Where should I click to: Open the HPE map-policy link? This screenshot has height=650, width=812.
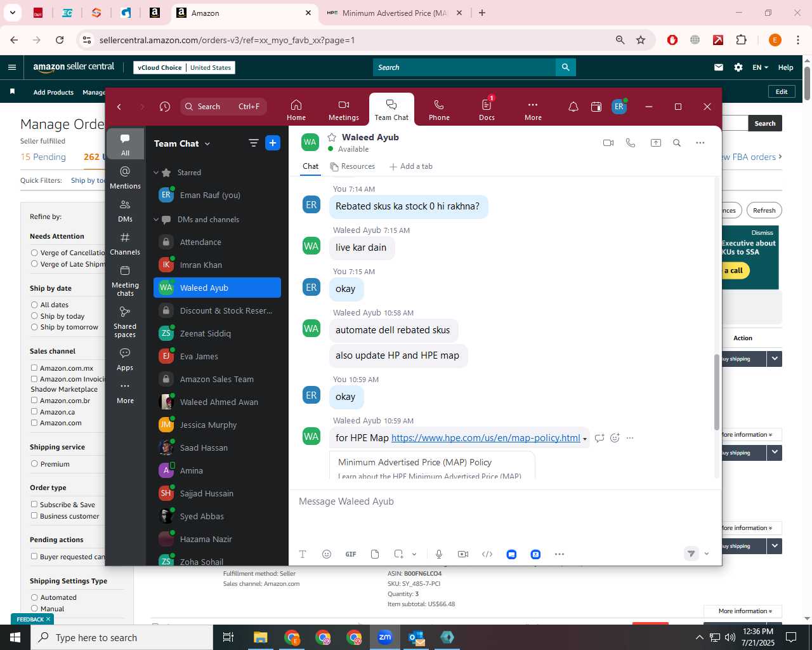coord(485,438)
